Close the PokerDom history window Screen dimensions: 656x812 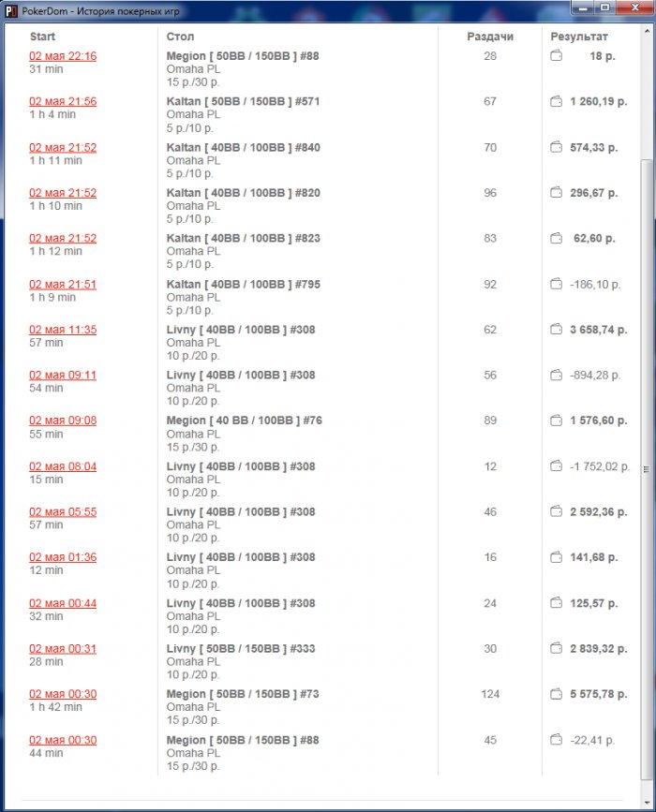coord(632,8)
